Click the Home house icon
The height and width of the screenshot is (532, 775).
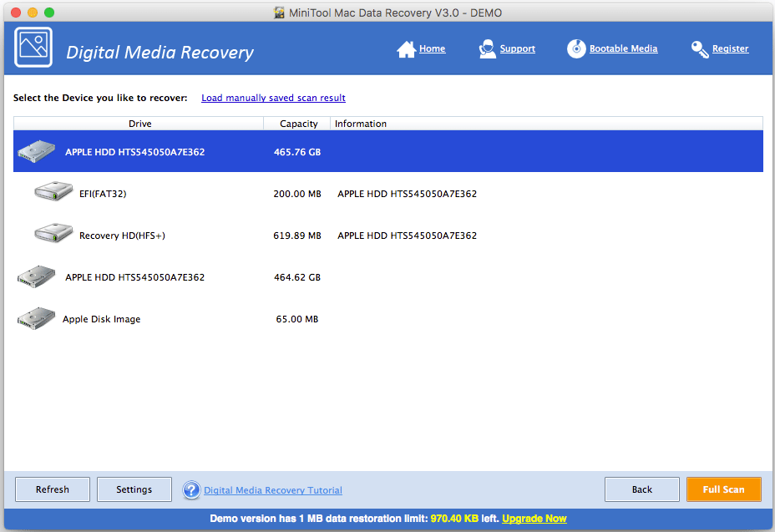tap(406, 49)
